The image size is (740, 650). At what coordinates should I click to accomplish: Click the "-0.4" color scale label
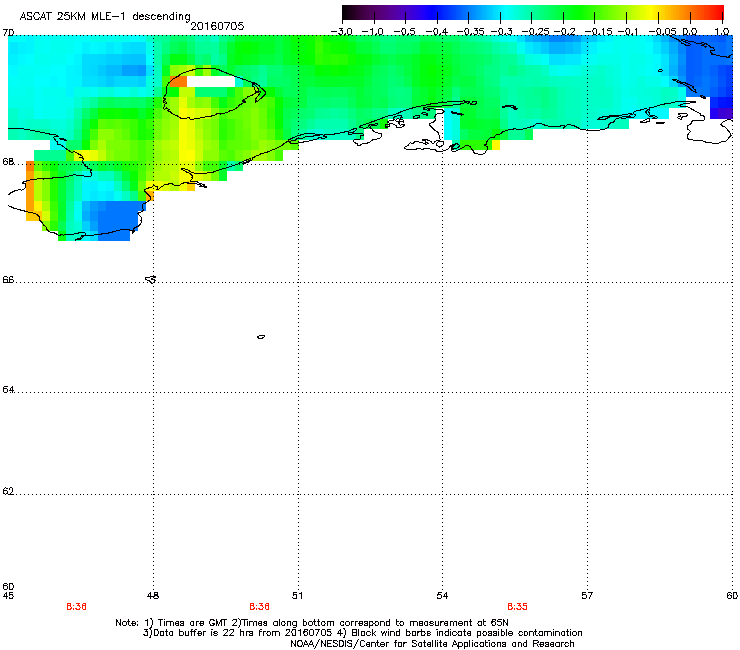point(437,32)
